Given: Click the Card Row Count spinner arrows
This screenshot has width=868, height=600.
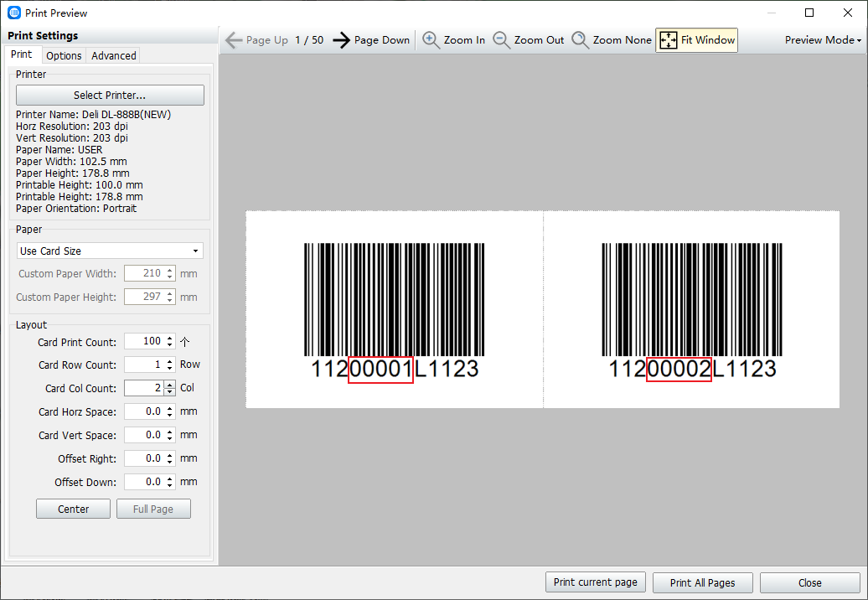Looking at the screenshot, I should pos(170,365).
